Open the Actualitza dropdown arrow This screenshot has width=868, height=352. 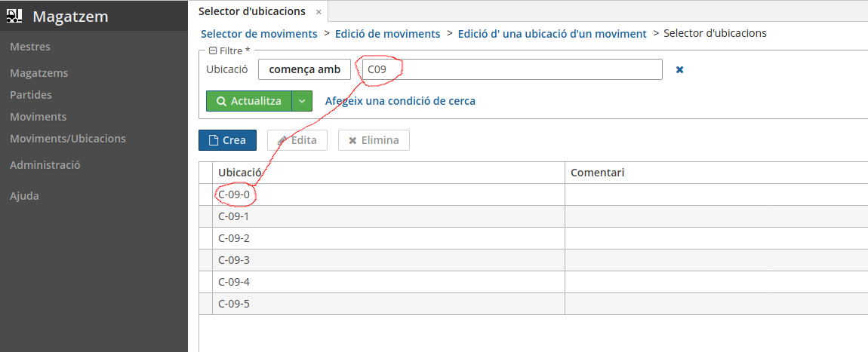(302, 101)
